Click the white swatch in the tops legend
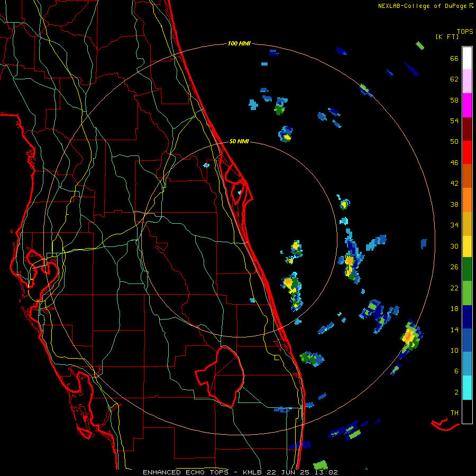The width and height of the screenshot is (476, 476). tap(467, 58)
